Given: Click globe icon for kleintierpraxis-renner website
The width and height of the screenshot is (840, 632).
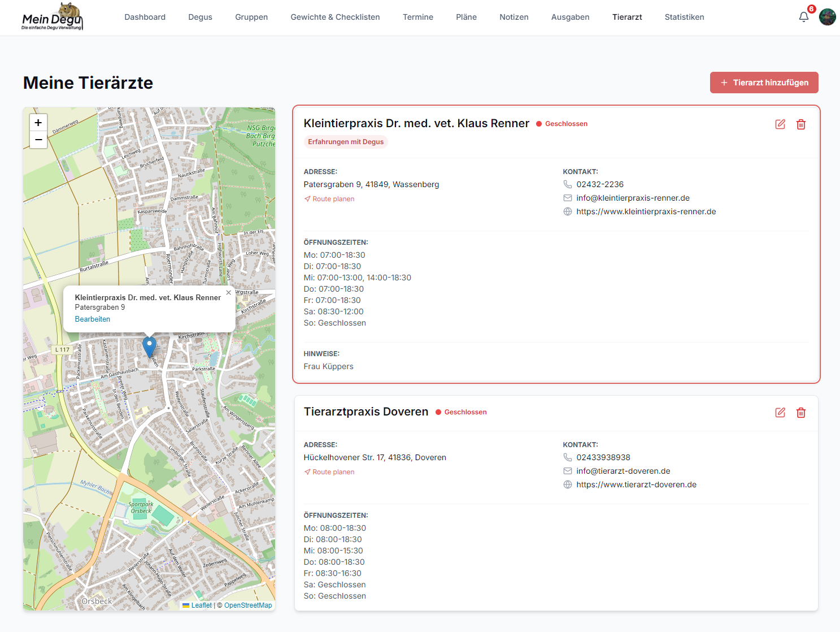Looking at the screenshot, I should [x=568, y=211].
